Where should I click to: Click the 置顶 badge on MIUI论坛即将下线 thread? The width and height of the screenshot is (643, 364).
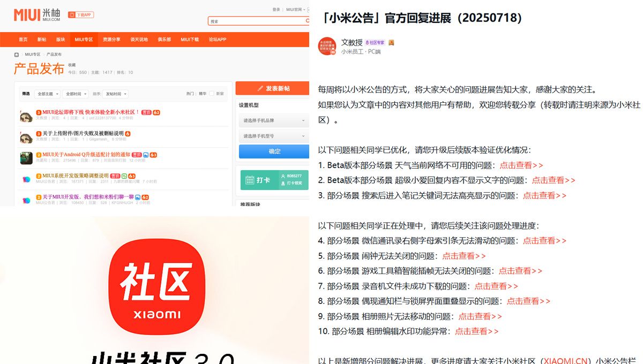click(146, 112)
